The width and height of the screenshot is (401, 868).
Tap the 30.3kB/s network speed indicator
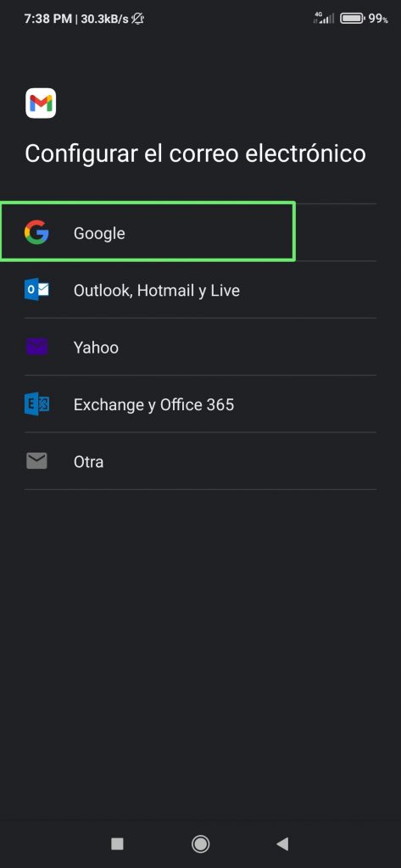[104, 19]
